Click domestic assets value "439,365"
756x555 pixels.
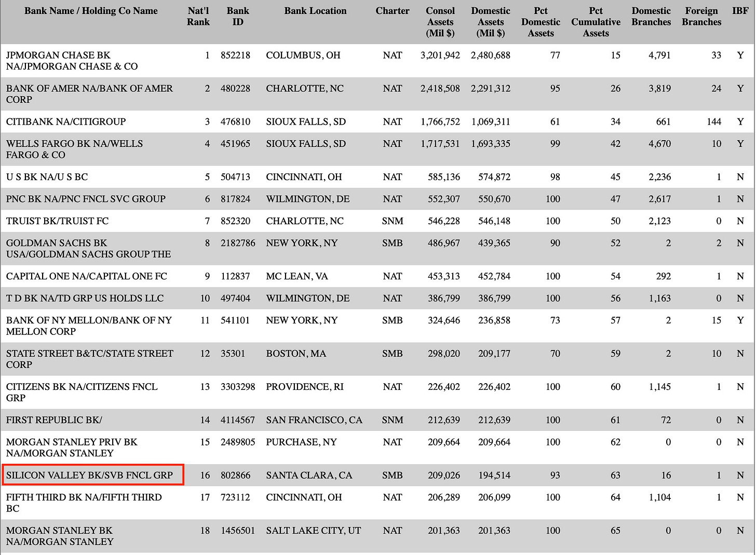coord(494,243)
